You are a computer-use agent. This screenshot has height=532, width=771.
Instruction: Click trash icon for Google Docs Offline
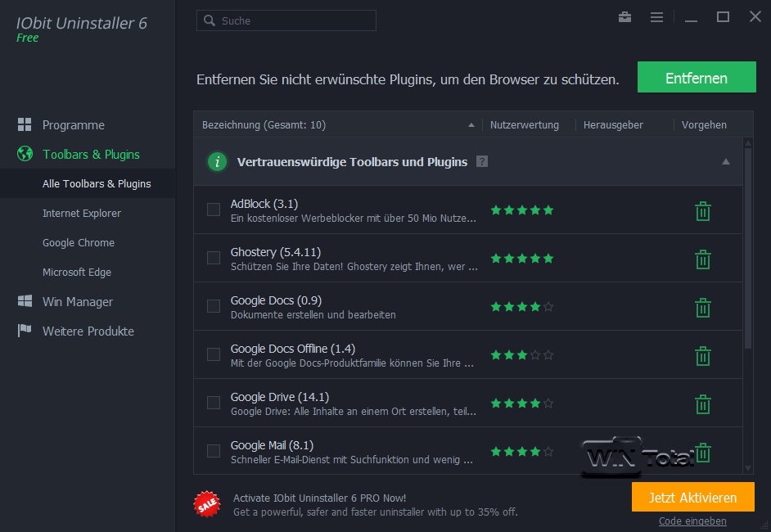click(702, 356)
